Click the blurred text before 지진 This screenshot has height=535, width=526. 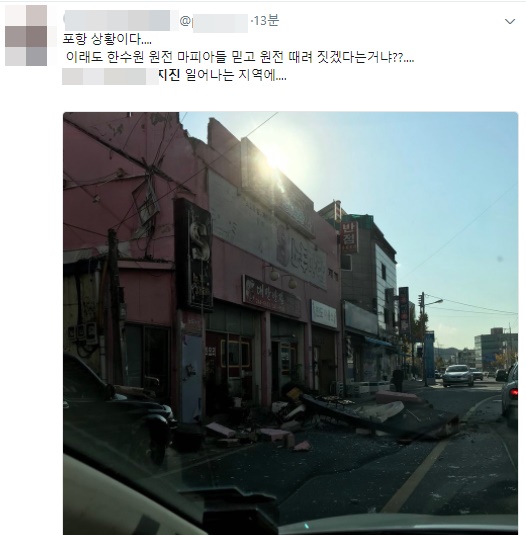coord(110,76)
